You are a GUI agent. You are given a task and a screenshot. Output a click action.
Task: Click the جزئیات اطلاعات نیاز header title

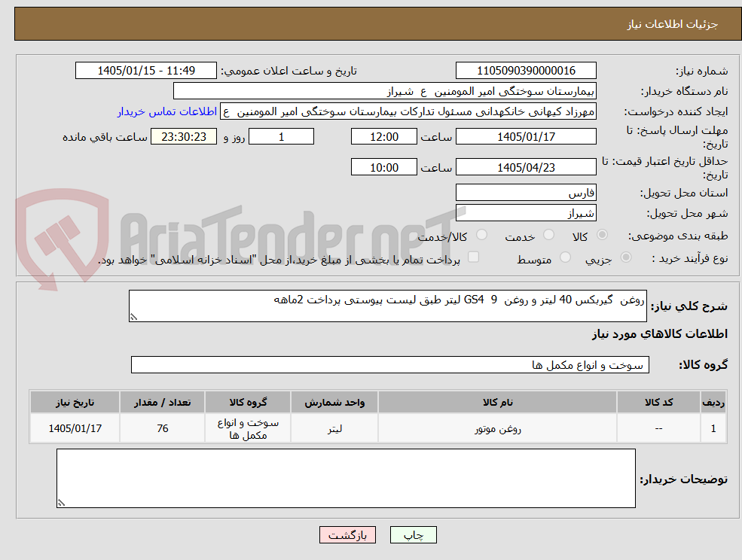coord(672,24)
